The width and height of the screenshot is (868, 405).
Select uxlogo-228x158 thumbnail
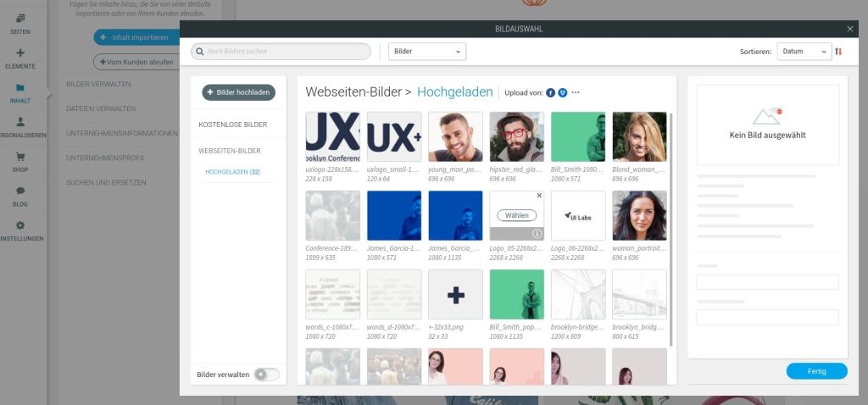332,136
